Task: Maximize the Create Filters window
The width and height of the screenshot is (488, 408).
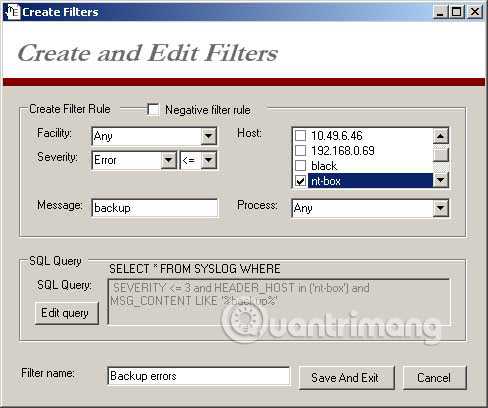Action: [457, 12]
